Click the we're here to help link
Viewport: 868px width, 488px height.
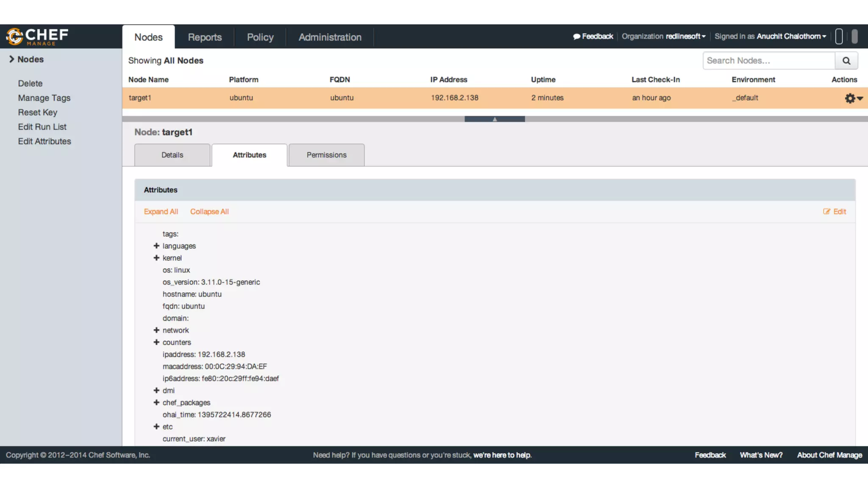tap(502, 455)
